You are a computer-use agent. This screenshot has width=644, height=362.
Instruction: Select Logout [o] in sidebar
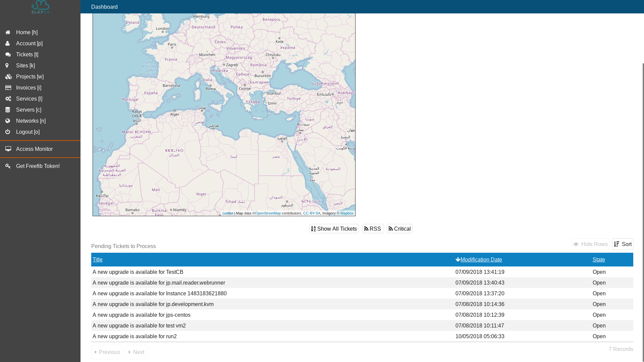[x=40, y=132]
